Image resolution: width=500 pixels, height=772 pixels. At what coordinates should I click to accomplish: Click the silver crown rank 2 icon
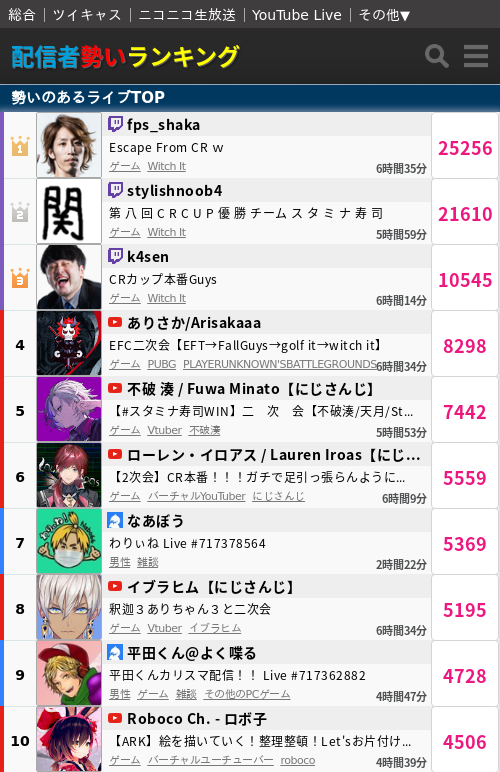pos(20,212)
